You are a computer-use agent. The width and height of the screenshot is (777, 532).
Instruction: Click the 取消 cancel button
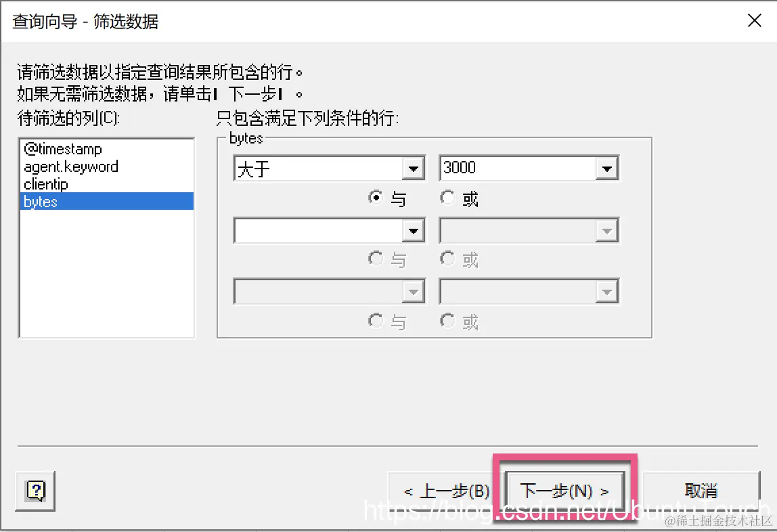701,491
